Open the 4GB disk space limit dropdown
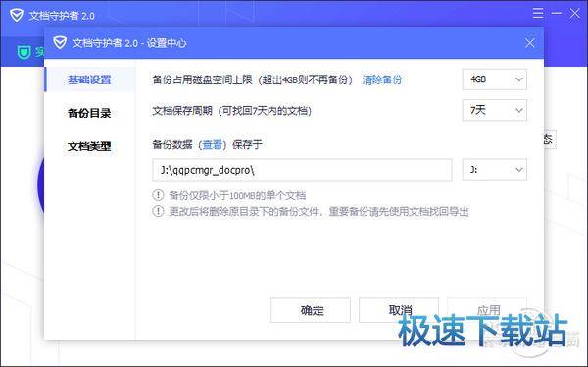588x367 pixels. [x=495, y=79]
